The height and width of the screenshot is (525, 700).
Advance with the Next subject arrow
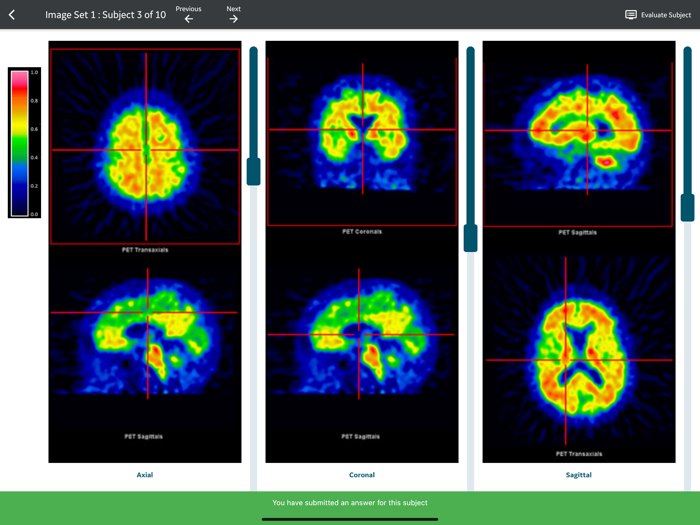click(233, 18)
